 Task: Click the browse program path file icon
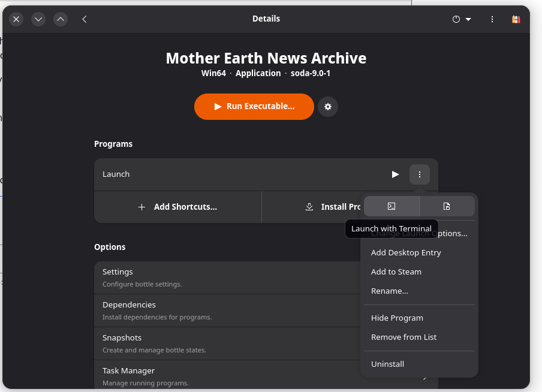[x=447, y=206]
